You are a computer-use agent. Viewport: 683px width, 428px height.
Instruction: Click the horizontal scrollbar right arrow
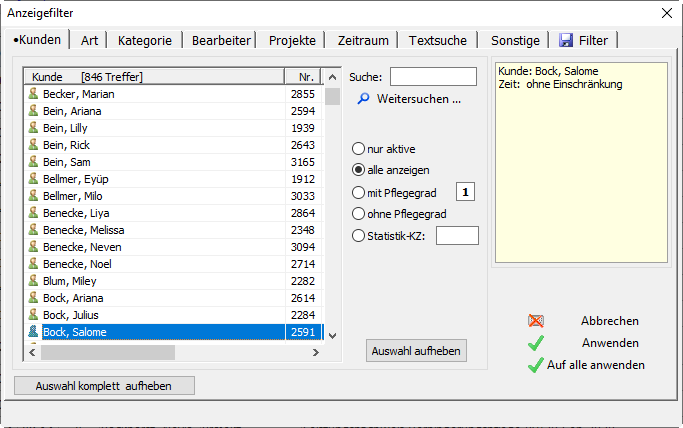click(316, 352)
